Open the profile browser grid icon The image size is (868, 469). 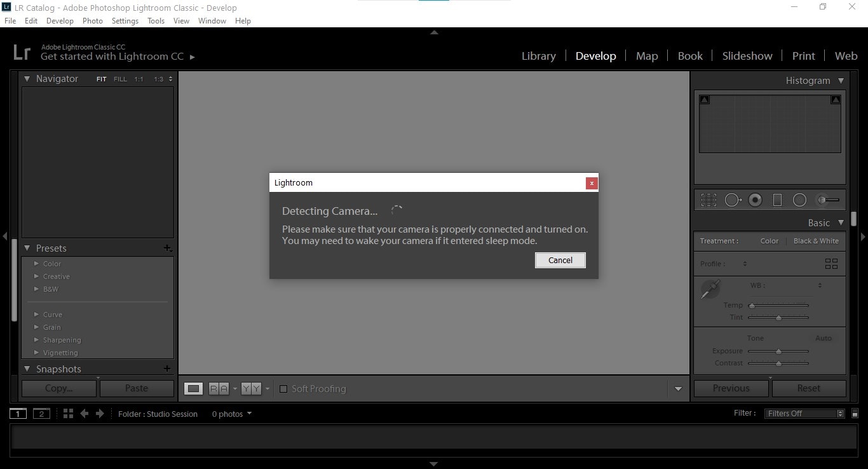click(x=831, y=264)
